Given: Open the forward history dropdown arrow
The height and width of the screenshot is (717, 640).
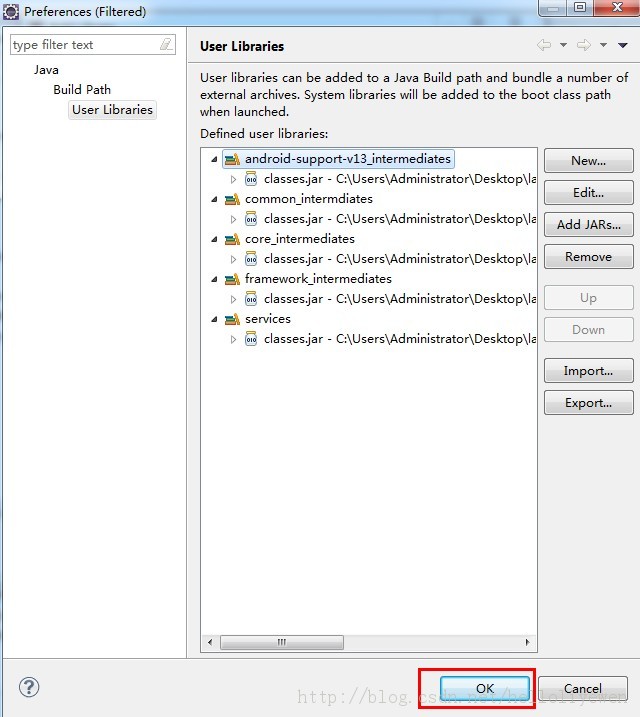Looking at the screenshot, I should [603, 45].
